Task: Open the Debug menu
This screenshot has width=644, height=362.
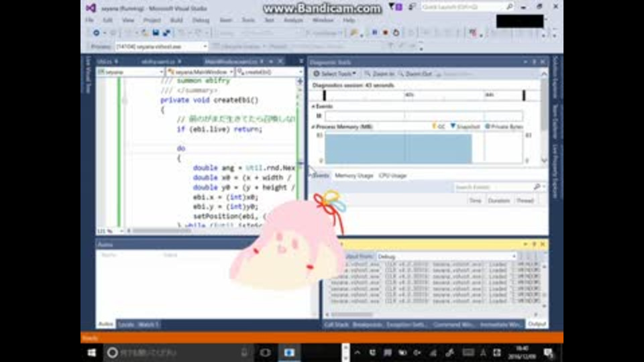Action: (201, 20)
